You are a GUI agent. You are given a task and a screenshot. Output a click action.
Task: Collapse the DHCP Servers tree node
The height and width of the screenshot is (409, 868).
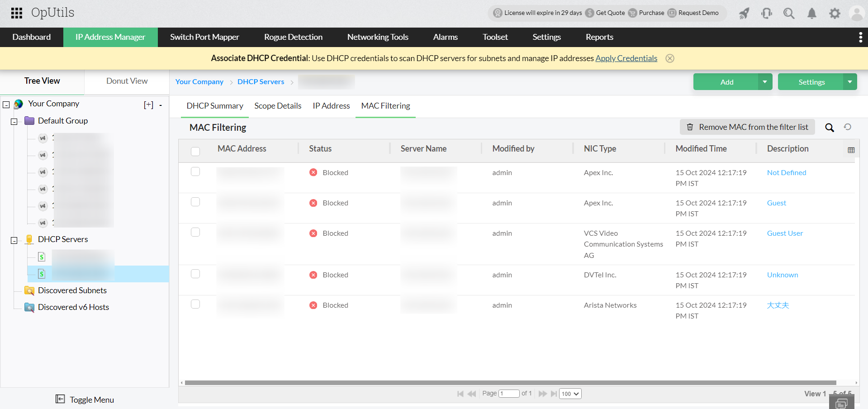pos(14,240)
